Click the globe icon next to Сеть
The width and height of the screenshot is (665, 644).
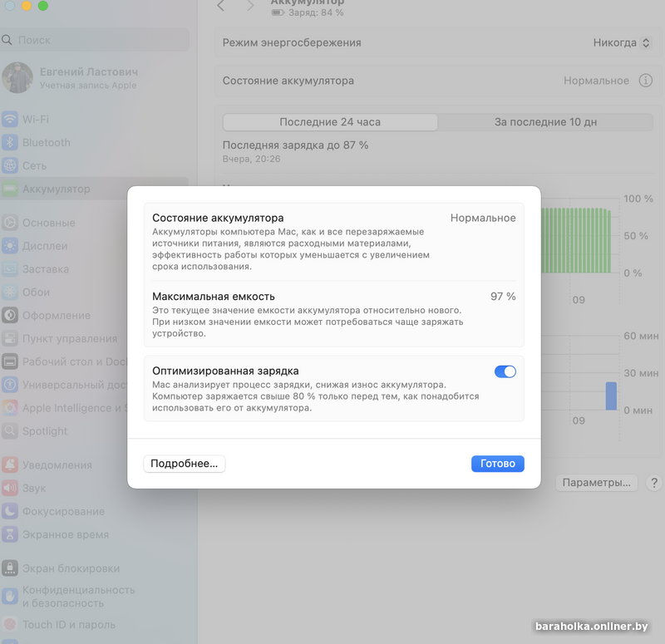[x=10, y=165]
